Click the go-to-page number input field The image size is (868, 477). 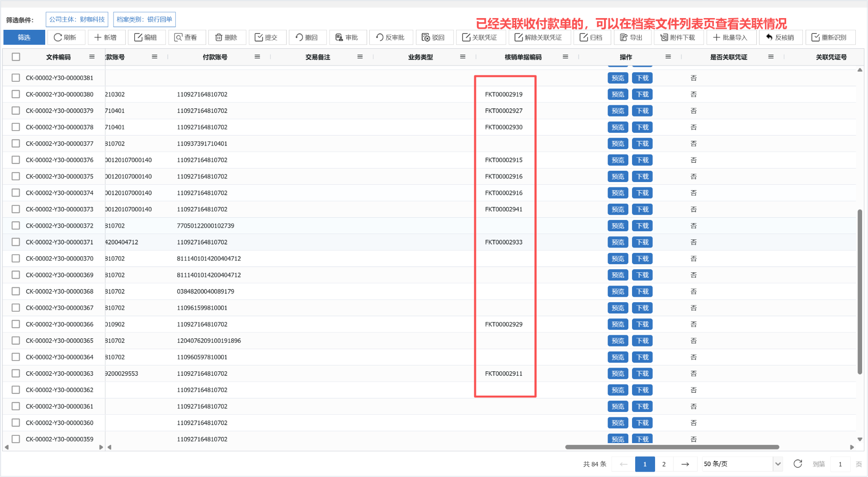pos(840,464)
